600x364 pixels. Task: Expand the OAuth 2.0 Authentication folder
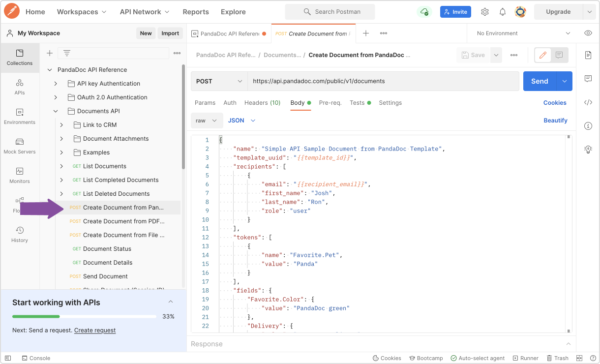[56, 97]
